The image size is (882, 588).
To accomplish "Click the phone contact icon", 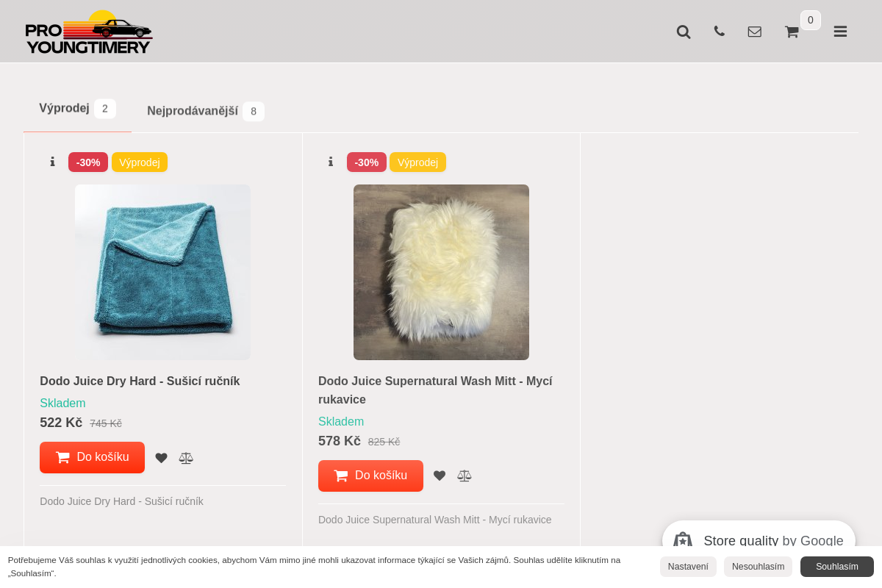I will coord(719,31).
